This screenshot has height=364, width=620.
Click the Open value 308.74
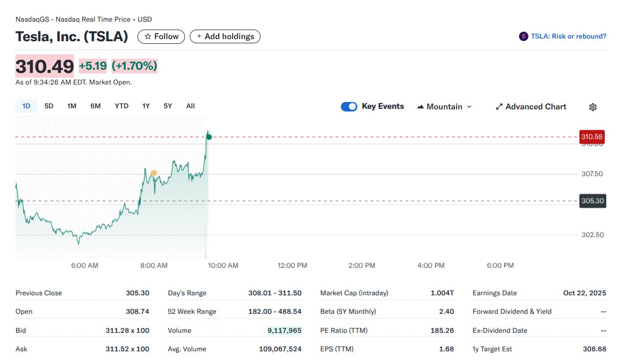(137, 312)
